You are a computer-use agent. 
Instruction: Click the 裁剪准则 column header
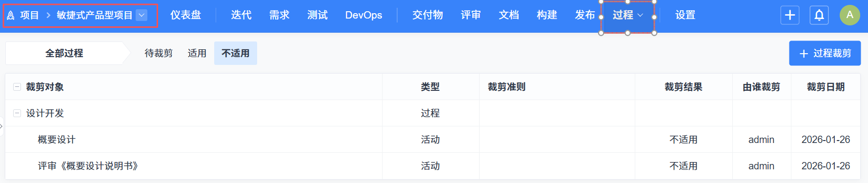coord(506,87)
